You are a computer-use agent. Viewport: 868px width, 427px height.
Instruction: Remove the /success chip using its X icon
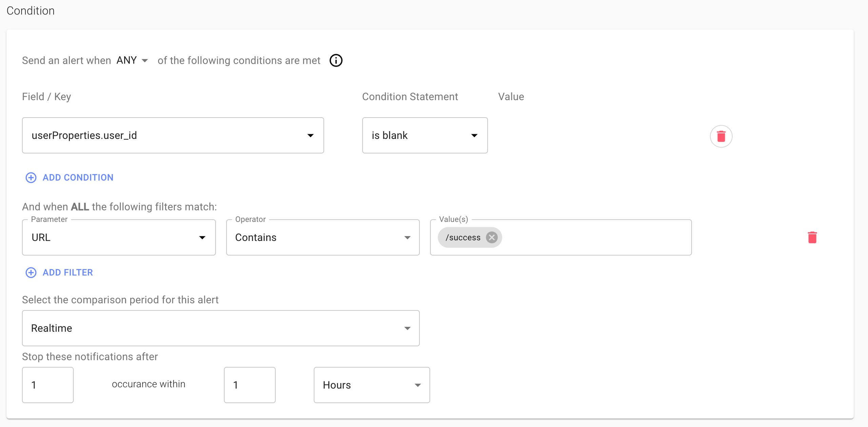(492, 237)
